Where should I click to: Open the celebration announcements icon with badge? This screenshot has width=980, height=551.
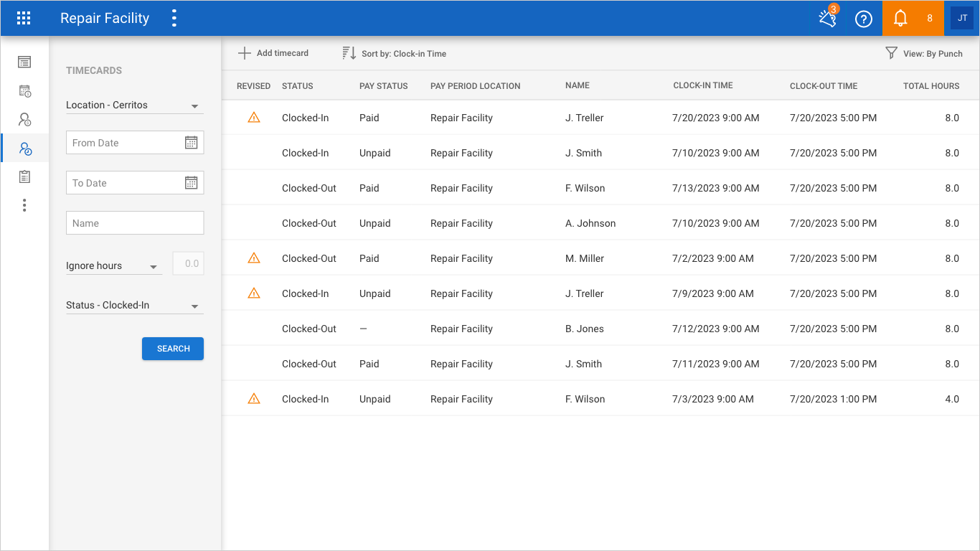(828, 18)
